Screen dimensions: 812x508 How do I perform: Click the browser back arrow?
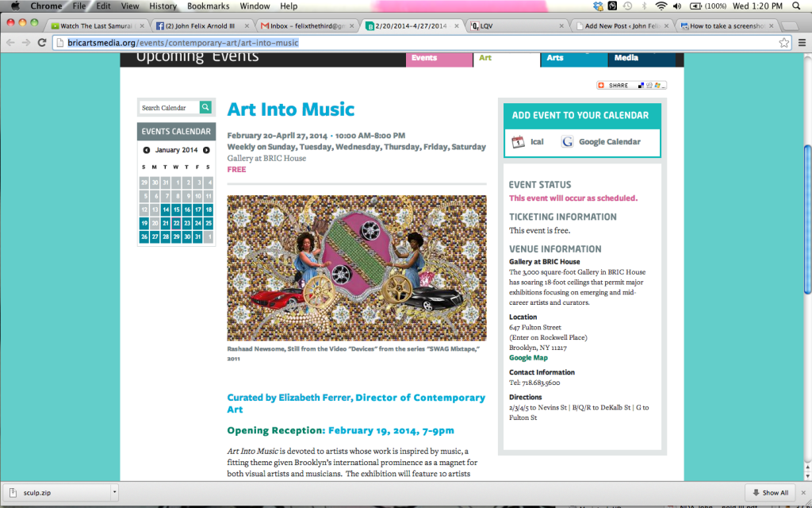[10, 43]
